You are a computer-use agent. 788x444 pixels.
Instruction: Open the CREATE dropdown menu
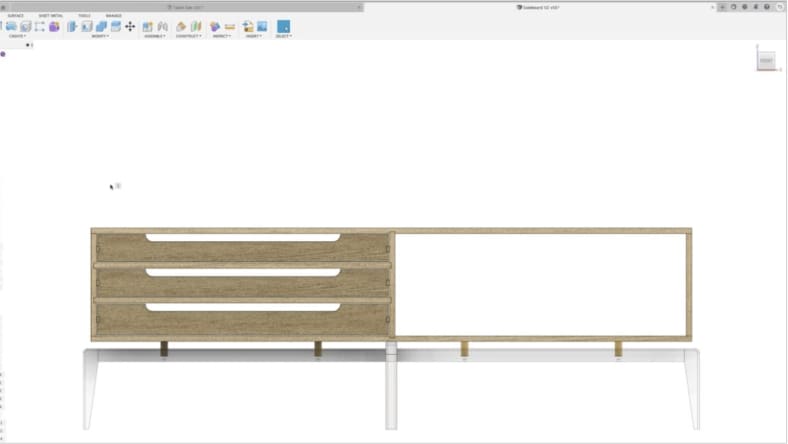click(17, 36)
